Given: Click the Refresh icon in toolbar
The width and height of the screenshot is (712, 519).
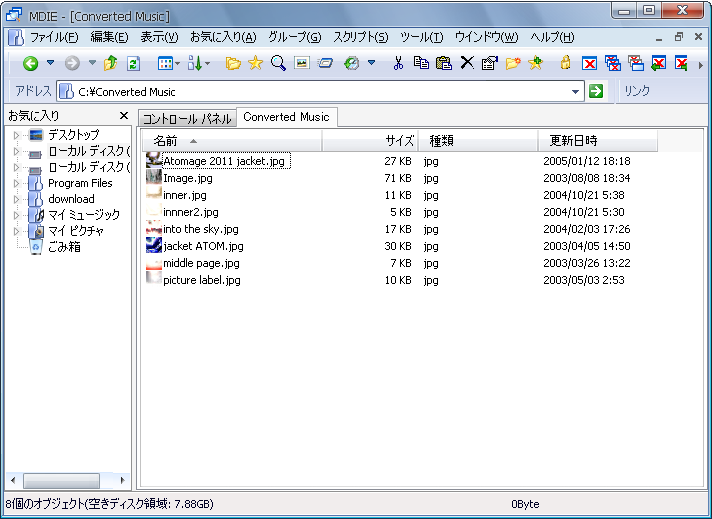Looking at the screenshot, I should click(x=133, y=64).
